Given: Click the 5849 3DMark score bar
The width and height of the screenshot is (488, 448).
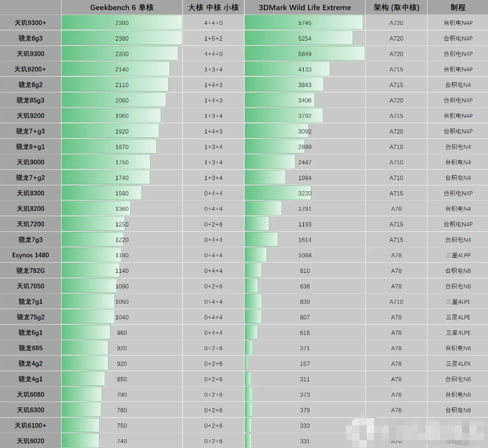Looking at the screenshot, I should pyautogui.click(x=305, y=53).
